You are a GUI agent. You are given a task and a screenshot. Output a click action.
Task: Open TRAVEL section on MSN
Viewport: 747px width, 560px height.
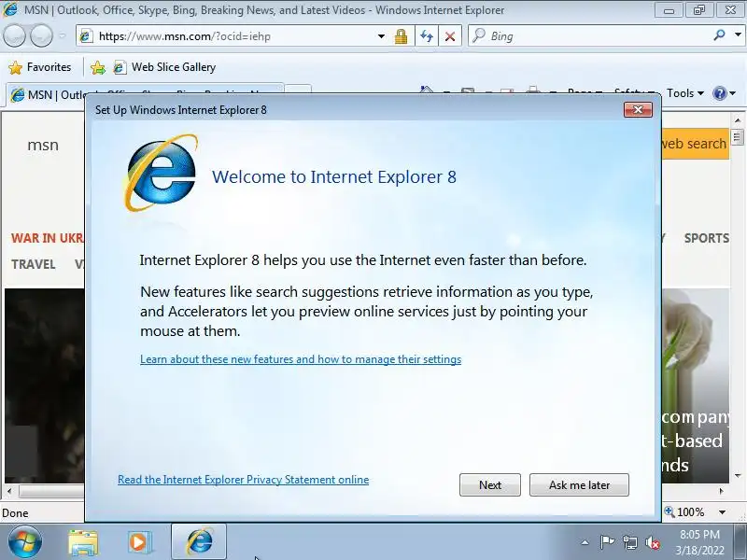(x=34, y=264)
